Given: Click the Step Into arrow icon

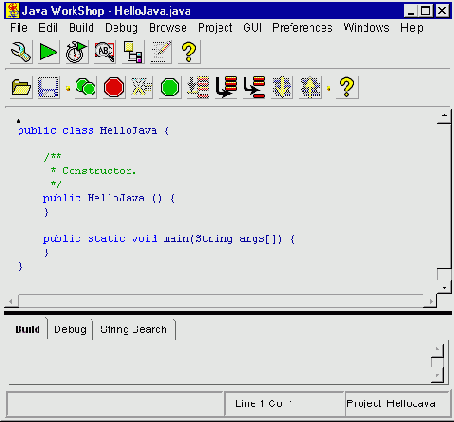Looking at the screenshot, I should (x=226, y=87).
